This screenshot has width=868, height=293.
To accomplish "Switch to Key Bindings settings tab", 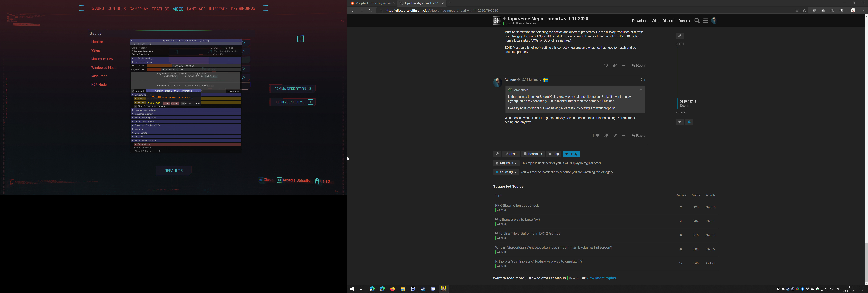I will tap(243, 8).
